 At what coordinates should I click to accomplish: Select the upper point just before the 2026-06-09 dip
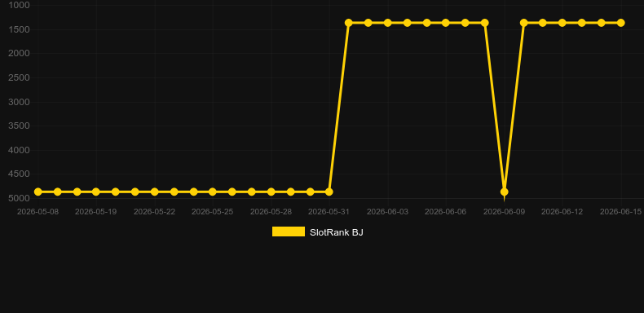[485, 23]
